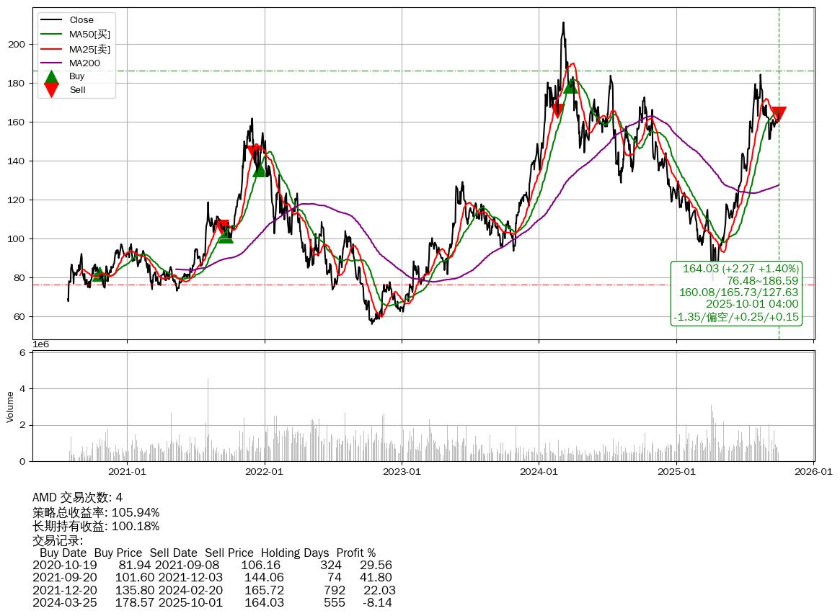Click the December 2021 green buy marker
This screenshot has height=616, width=840.
point(260,169)
